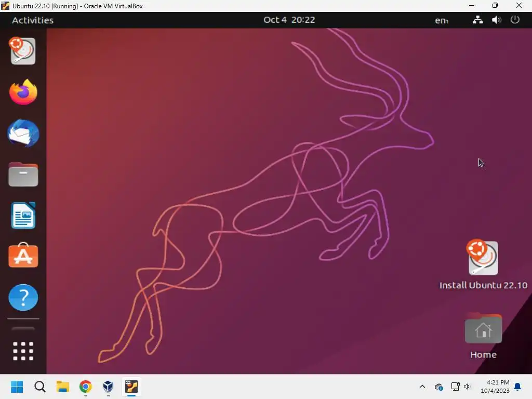This screenshot has width=532, height=399.
Task: Open Thunderbird Mail from the dock
Action: tap(23, 133)
